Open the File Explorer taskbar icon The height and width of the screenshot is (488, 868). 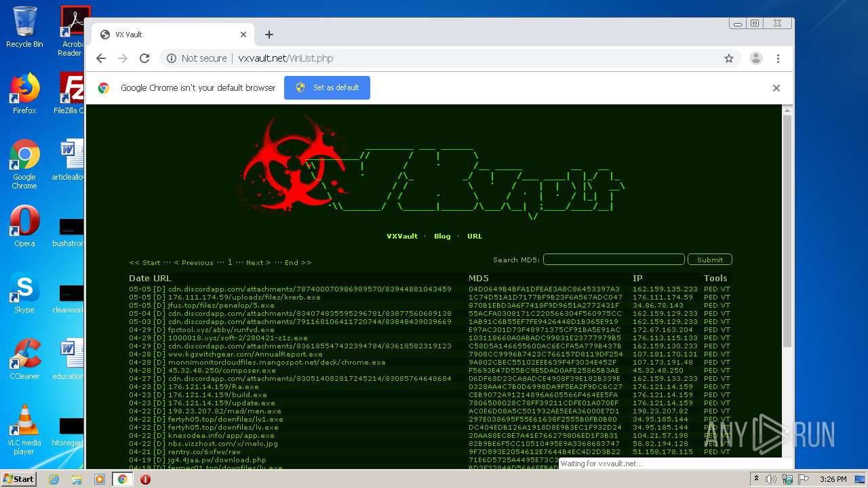tap(77, 479)
